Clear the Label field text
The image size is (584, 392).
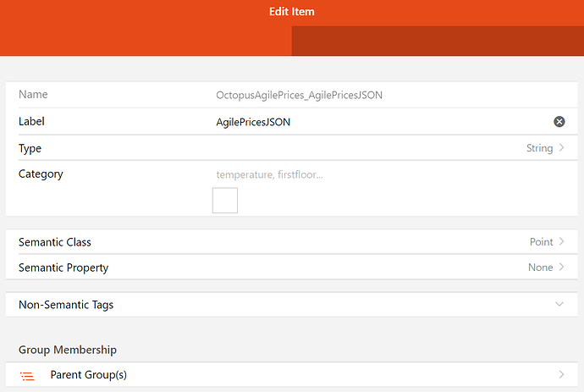coord(559,122)
